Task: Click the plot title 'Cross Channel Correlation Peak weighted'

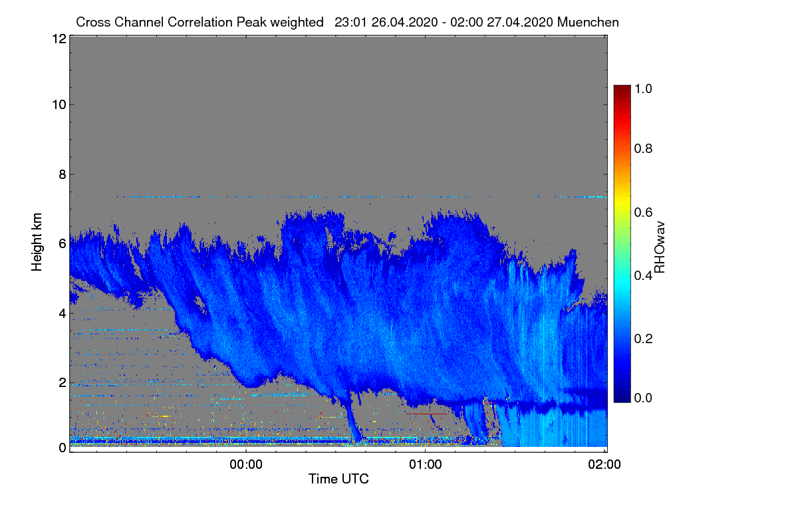Action: click(x=199, y=22)
